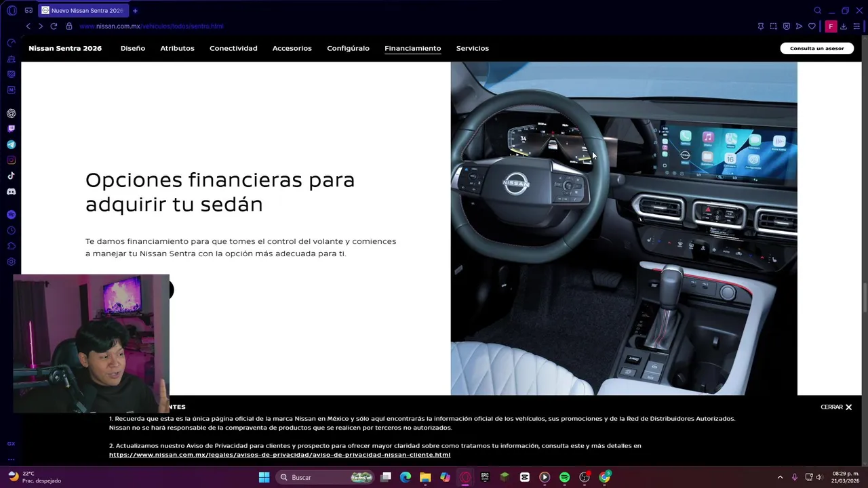Search tabs with magnifier icon
This screenshot has height=488, width=868.
(x=817, y=10)
